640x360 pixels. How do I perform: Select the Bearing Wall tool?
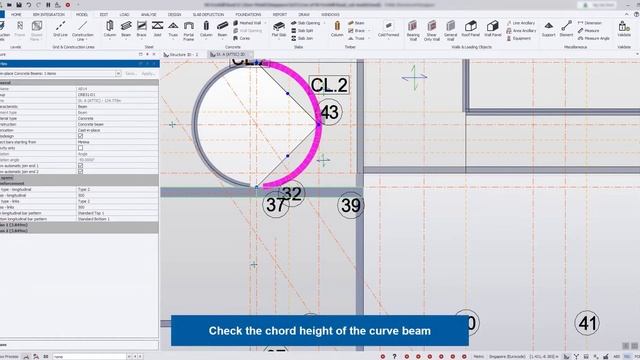click(413, 31)
